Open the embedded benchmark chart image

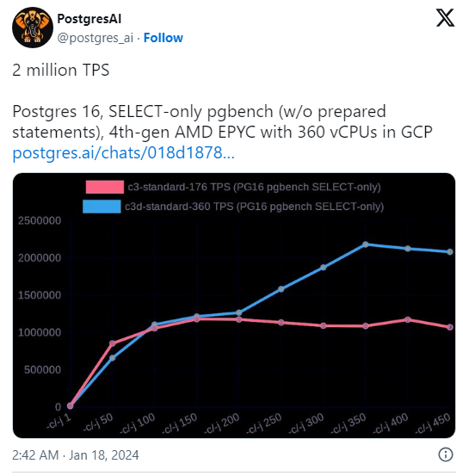pyautogui.click(x=234, y=306)
